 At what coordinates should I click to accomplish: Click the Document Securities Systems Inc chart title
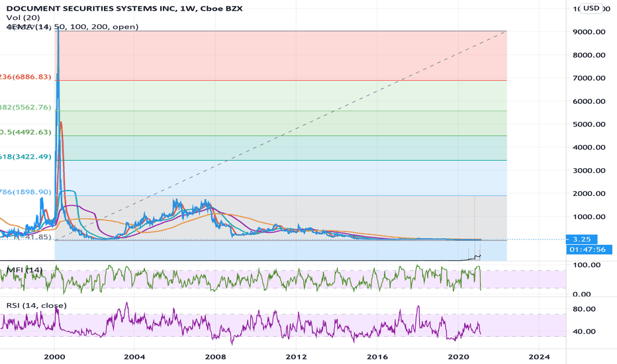point(124,8)
